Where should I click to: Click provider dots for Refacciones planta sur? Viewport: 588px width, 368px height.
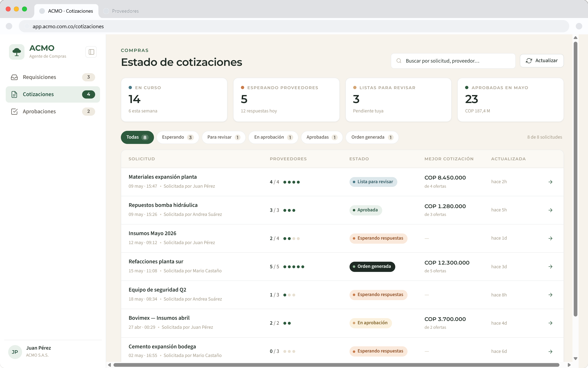[x=294, y=267]
